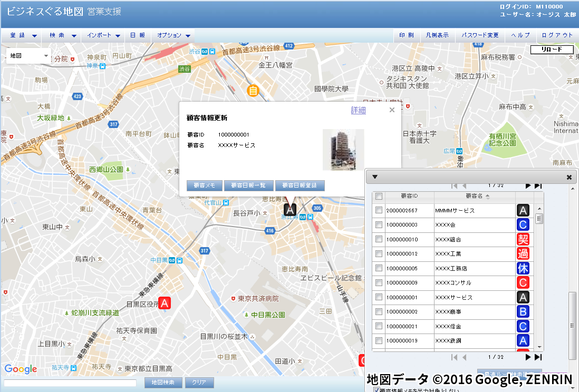Open the 地図 map type dropdown

28,56
